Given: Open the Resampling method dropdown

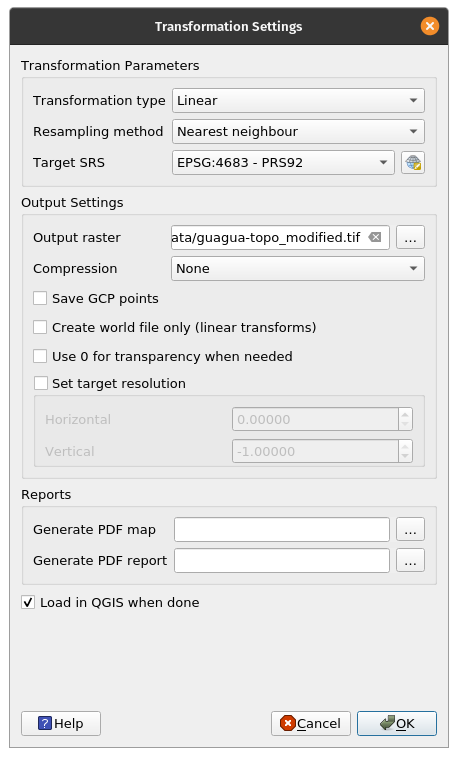Looking at the screenshot, I should point(298,131).
